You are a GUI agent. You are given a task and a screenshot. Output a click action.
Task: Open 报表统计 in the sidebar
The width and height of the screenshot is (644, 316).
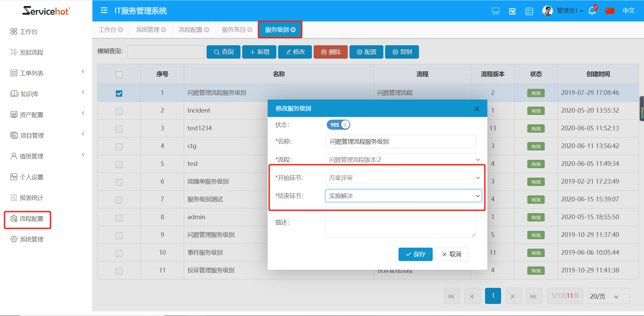click(31, 198)
